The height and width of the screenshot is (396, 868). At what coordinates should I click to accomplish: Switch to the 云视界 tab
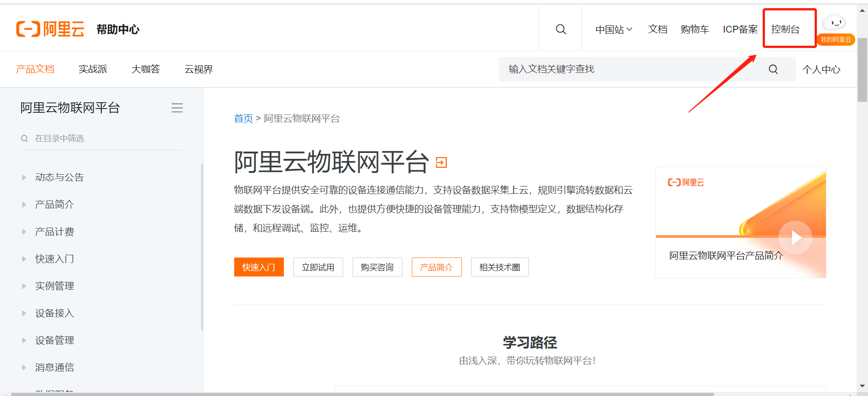click(x=199, y=69)
